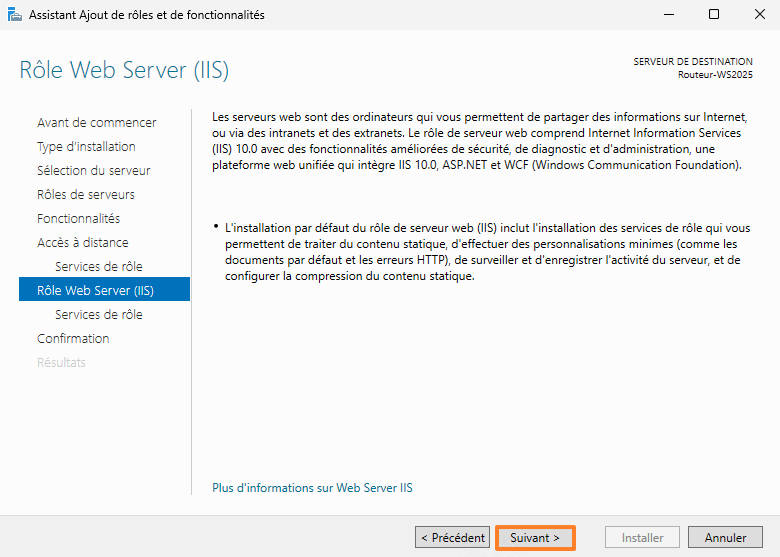Cancel the wizard with Annuler
The width and height of the screenshot is (780, 557).
pos(725,538)
